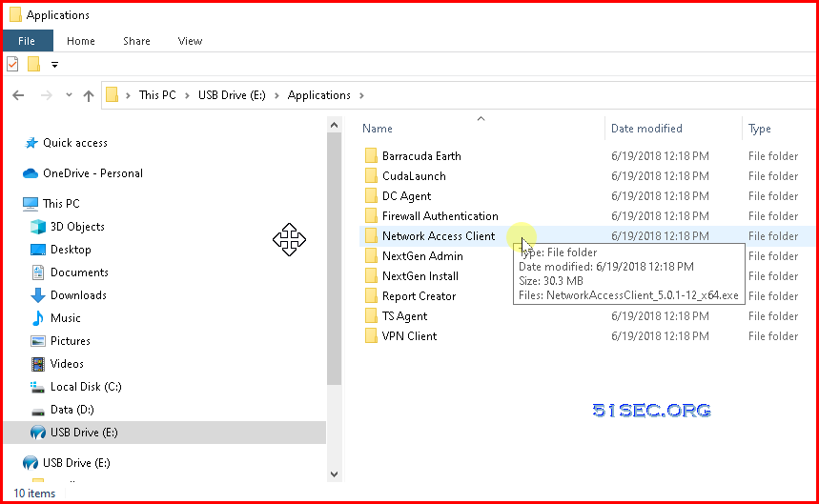Select the DC Agent folder
819x504 pixels.
(406, 196)
